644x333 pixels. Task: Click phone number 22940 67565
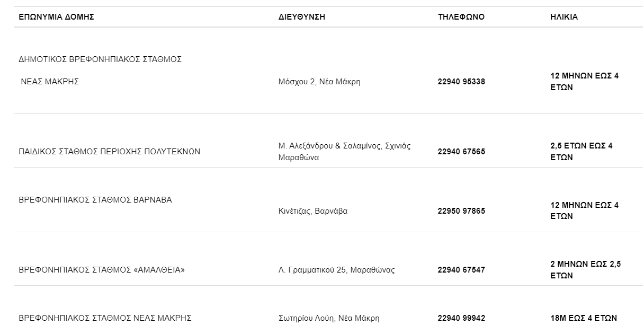click(x=461, y=152)
